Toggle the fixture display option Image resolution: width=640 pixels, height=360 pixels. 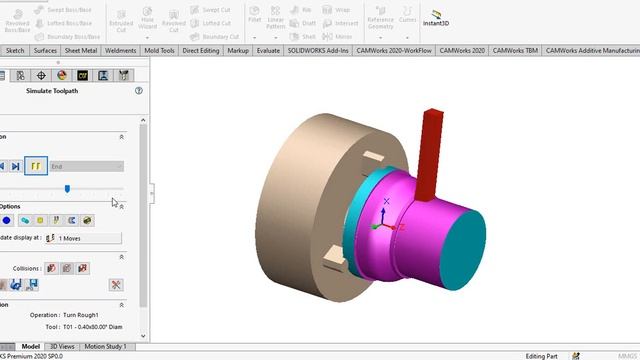pyautogui.click(x=87, y=220)
